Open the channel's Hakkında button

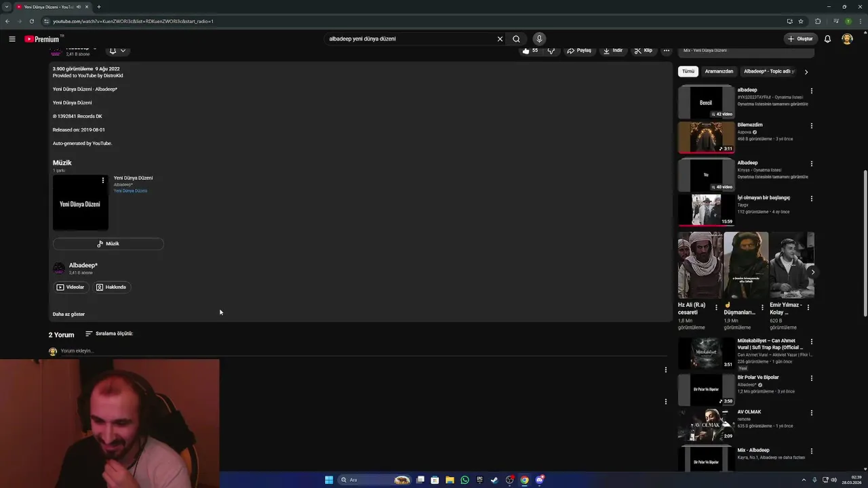coord(111,287)
